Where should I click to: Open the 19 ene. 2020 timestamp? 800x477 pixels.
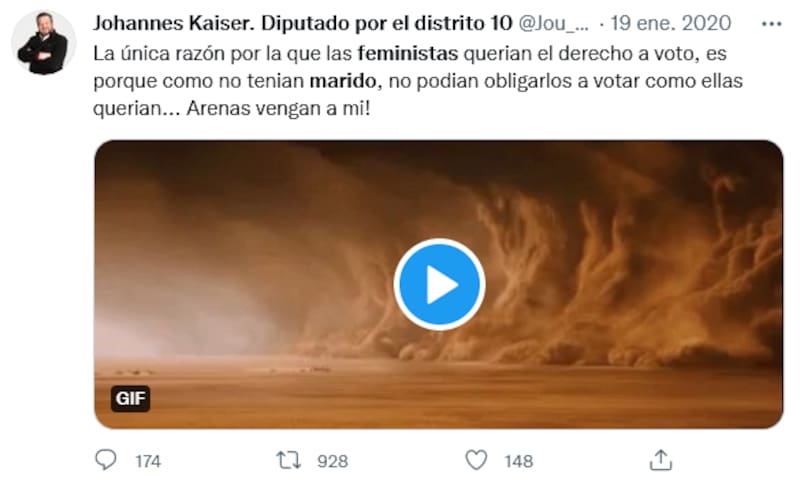point(670,23)
